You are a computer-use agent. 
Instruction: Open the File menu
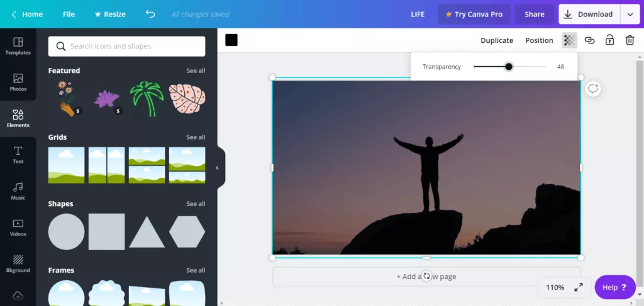69,14
